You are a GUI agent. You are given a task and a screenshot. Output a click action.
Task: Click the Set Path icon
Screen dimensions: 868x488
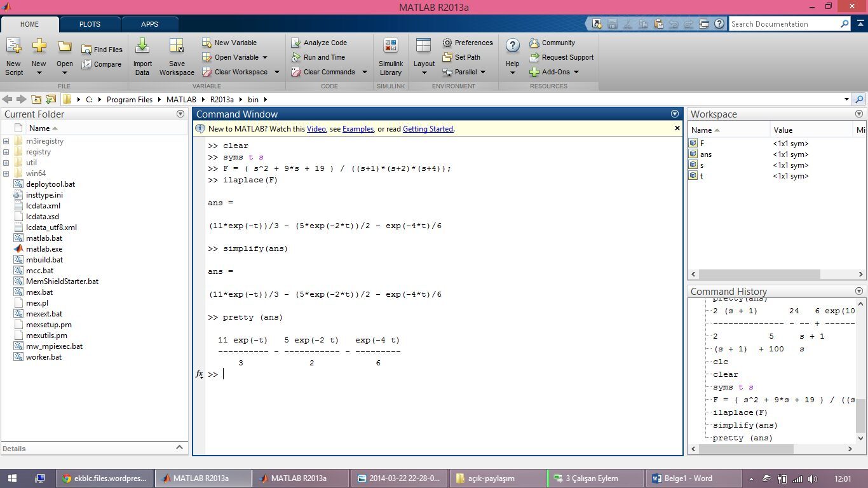click(x=447, y=57)
